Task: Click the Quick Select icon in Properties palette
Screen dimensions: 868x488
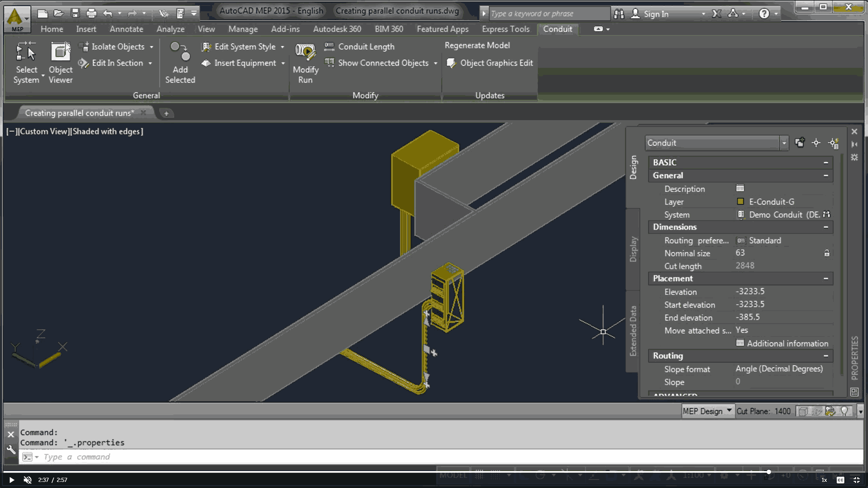Action: pyautogui.click(x=834, y=143)
